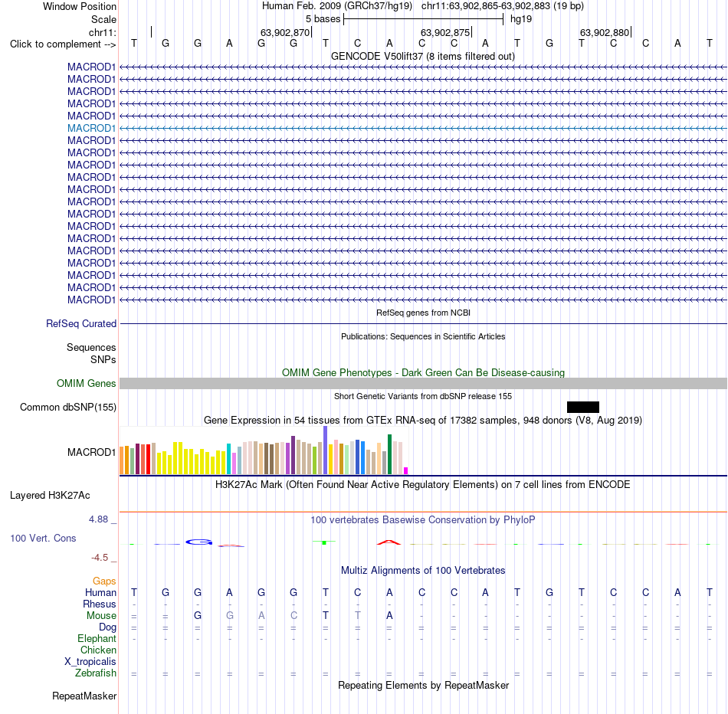This screenshot has width=728, height=714.
Task: Click the 63,902,880 ruler coordinate
Action: (x=605, y=32)
